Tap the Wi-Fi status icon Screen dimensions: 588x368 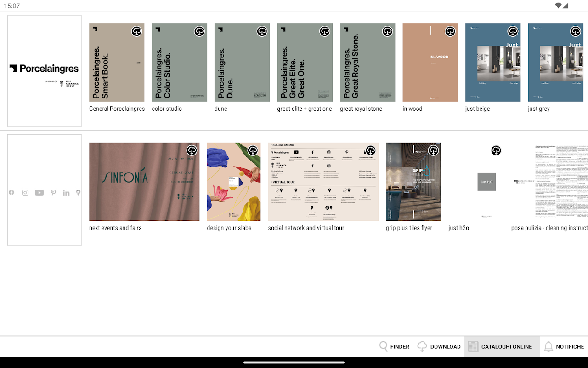pyautogui.click(x=558, y=6)
